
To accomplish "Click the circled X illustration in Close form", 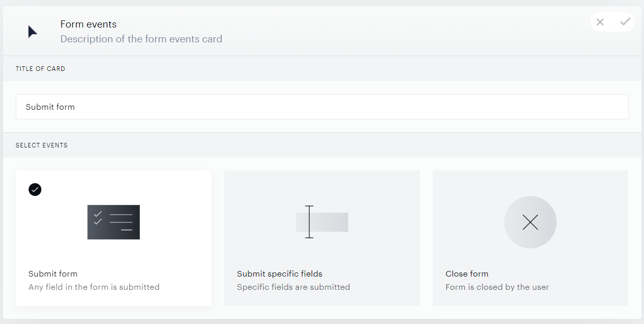I will 530,222.
